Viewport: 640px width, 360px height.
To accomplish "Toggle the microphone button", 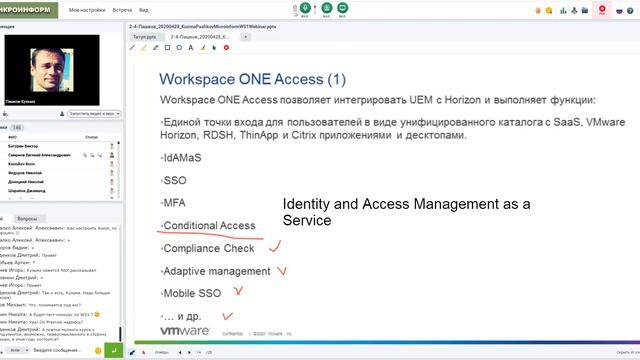I will [x=305, y=8].
